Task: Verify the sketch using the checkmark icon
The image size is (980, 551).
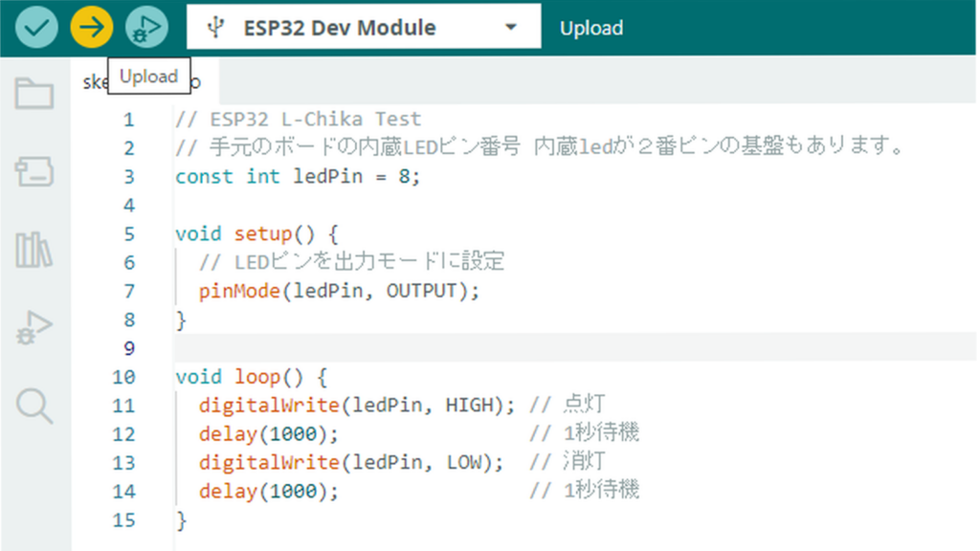Action: (35, 26)
